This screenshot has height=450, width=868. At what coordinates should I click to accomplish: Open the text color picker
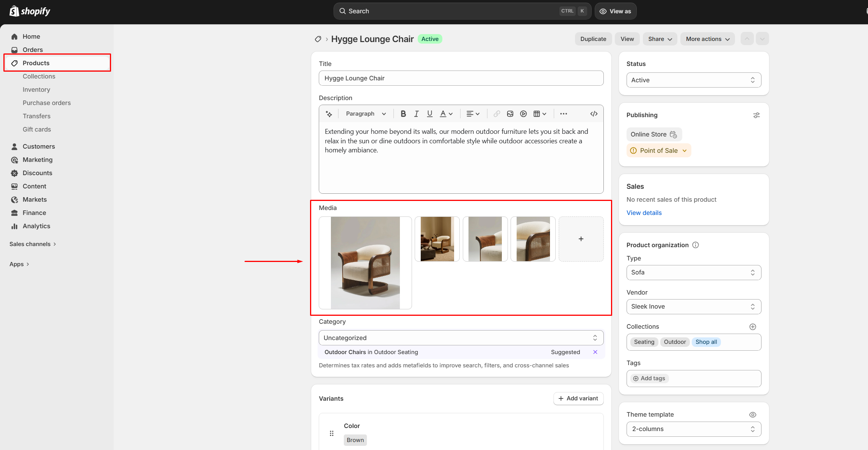pos(446,114)
